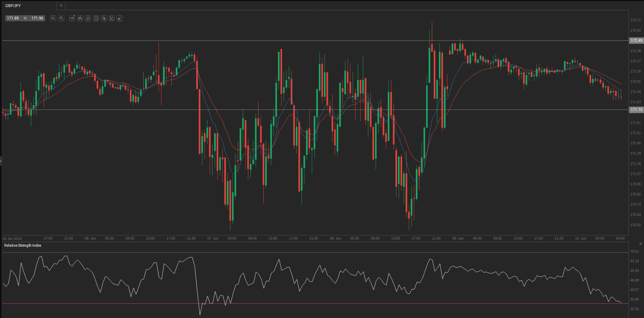Open the indicators line-chart icon
This screenshot has height=318, width=644.
click(96, 18)
